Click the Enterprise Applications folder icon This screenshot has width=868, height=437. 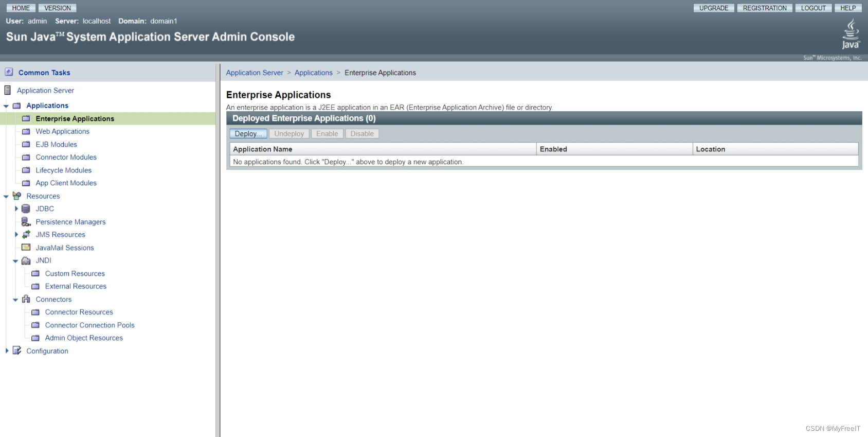pos(26,118)
